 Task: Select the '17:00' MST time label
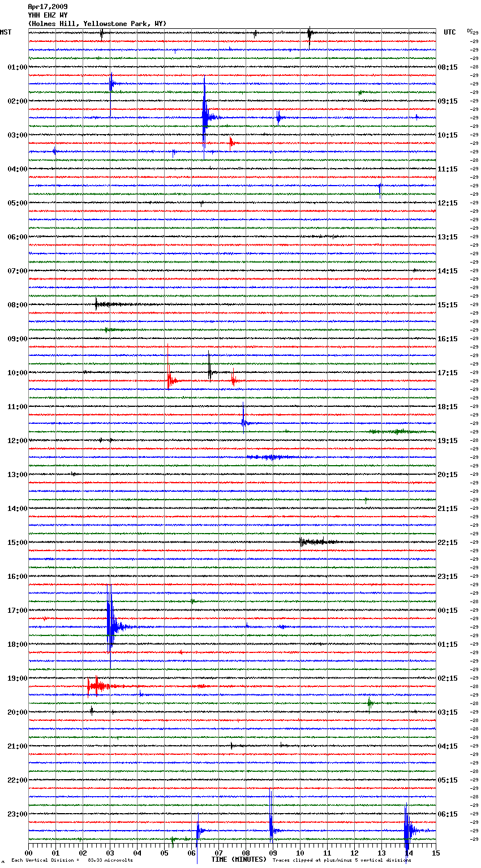coord(18,611)
